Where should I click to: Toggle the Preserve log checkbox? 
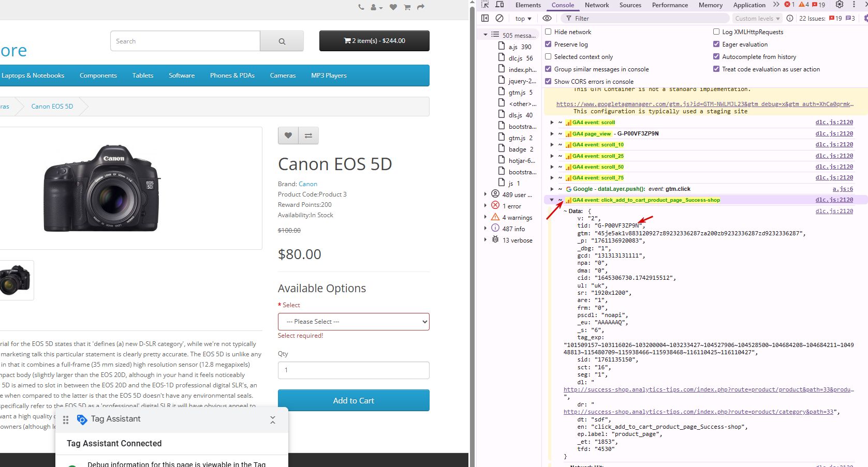(548, 44)
